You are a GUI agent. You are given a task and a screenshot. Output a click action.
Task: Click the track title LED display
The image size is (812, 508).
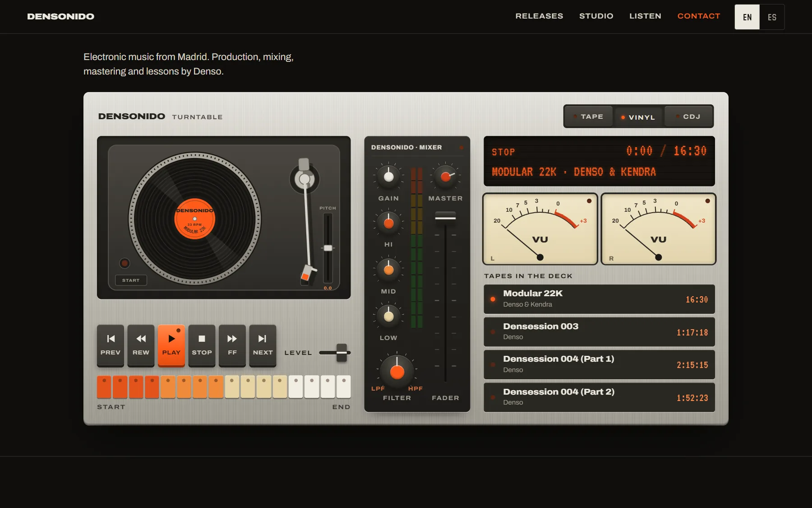[x=574, y=172]
